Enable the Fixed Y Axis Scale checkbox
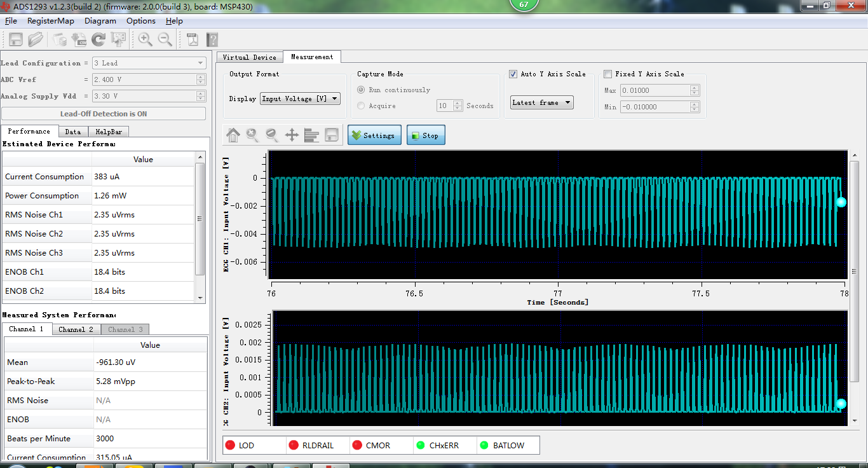Screen dimensions: 868x468 pos(608,74)
